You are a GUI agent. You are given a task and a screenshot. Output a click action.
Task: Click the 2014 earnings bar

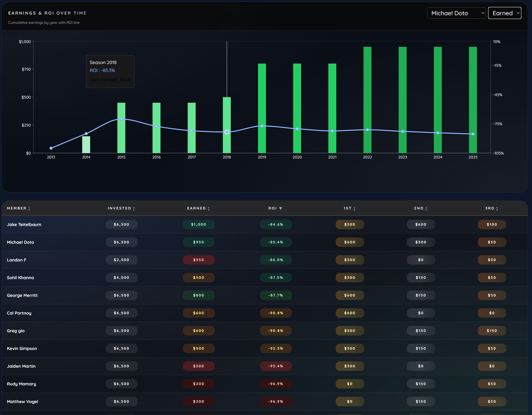coord(86,145)
